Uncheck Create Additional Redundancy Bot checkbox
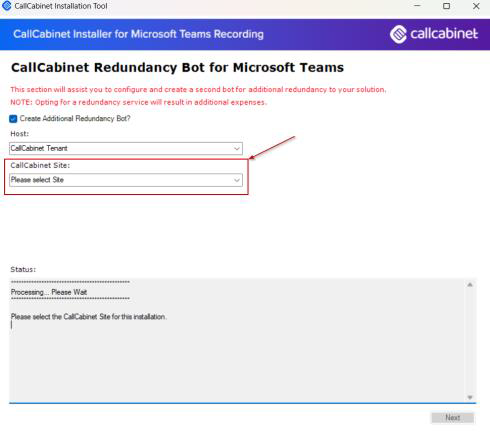 (x=13, y=119)
